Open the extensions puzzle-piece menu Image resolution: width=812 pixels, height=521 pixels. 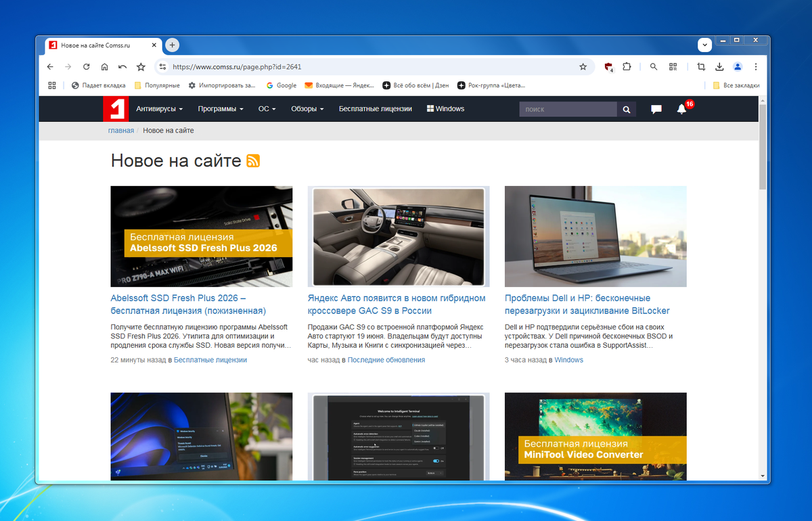click(627, 67)
